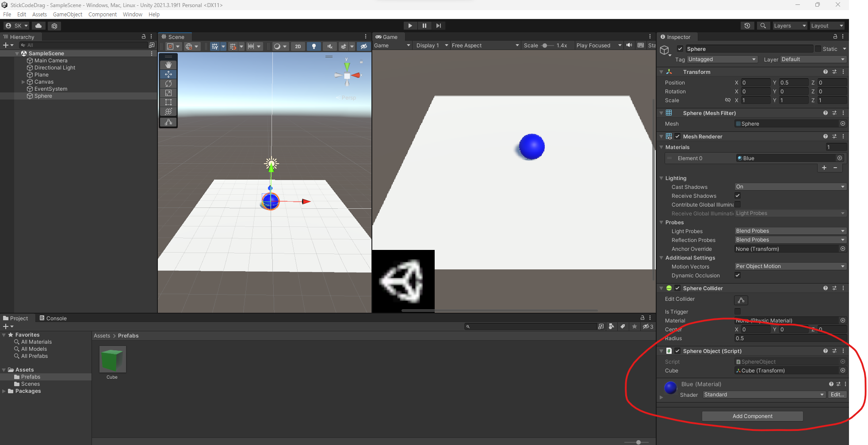Screen dimensions: 868x445
Task: Open the Layout dropdown
Action: click(x=827, y=26)
